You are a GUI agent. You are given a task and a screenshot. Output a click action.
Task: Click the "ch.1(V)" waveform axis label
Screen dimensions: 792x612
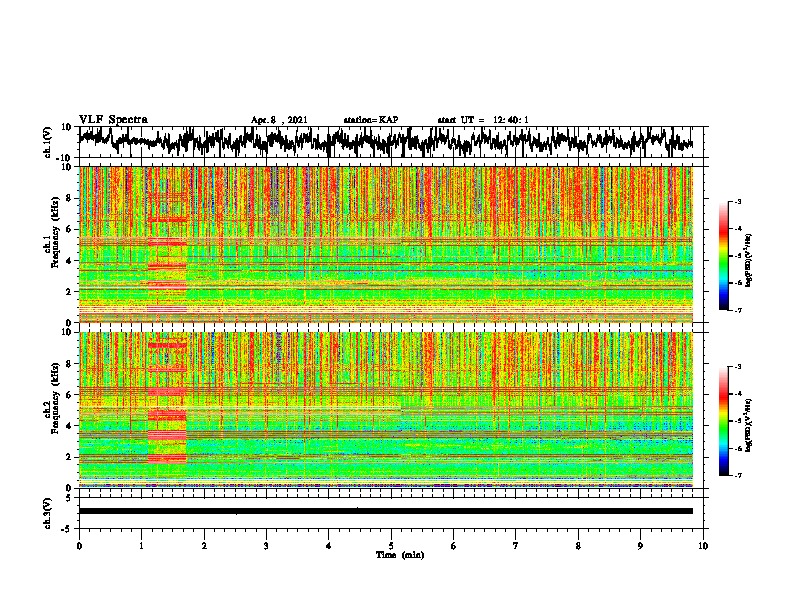[x=48, y=142]
